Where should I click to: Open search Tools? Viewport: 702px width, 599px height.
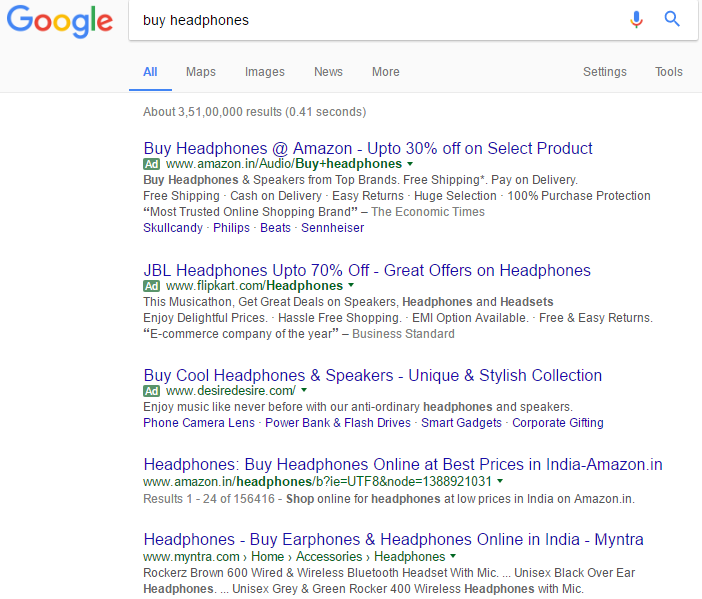point(669,72)
